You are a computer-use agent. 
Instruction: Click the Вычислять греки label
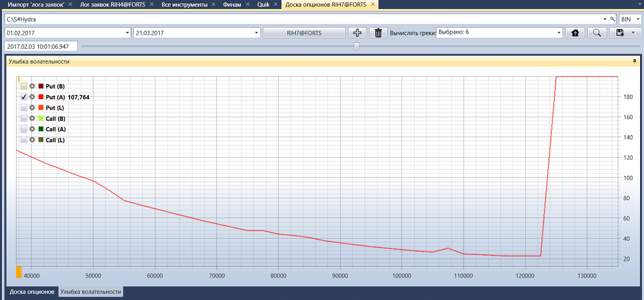[413, 33]
